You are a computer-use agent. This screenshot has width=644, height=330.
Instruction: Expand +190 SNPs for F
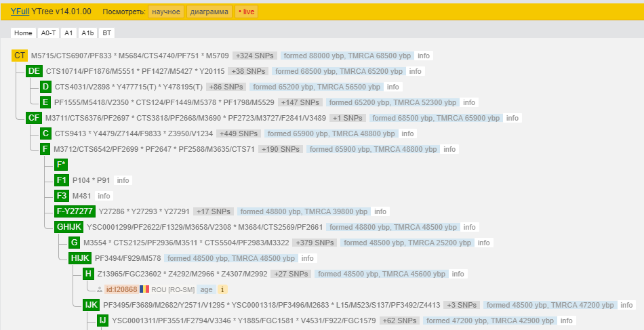click(281, 149)
